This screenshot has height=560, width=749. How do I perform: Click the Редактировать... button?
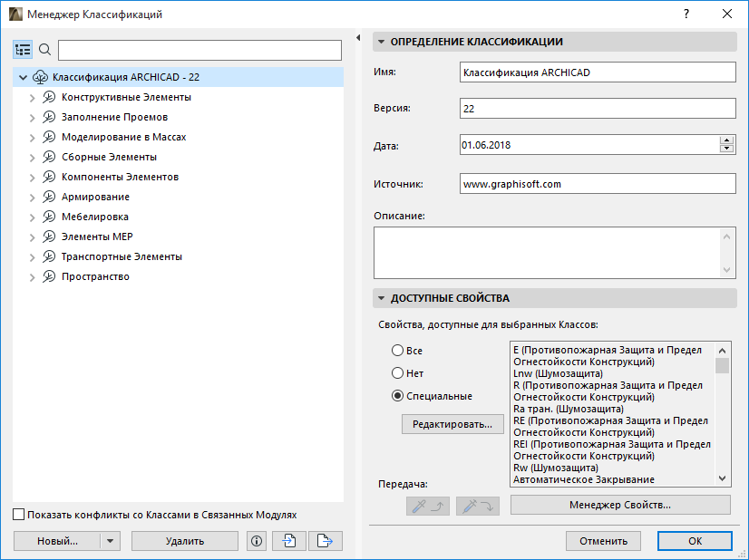[452, 424]
